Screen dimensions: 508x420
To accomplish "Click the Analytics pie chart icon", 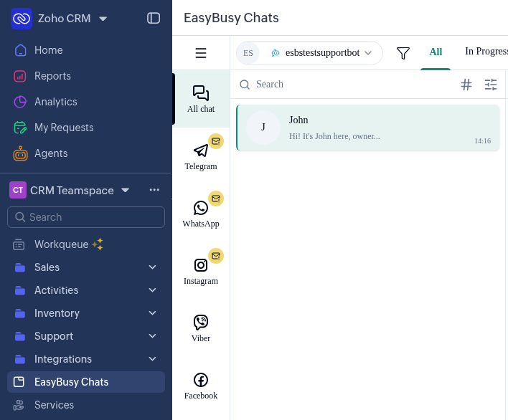I will [x=20, y=102].
